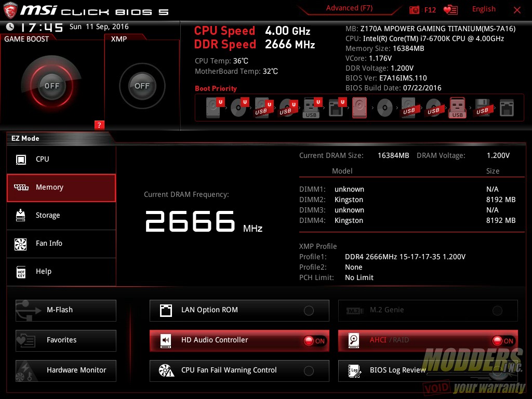Select the UEFI hard disk boot device icon
Viewport: 532px width, 399px height.
coord(215,108)
